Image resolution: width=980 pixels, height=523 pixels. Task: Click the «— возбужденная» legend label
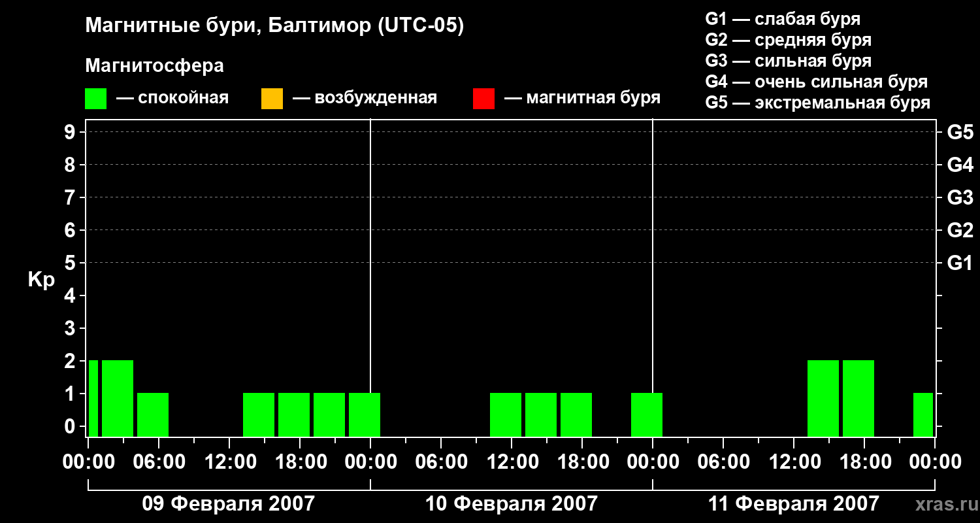pyautogui.click(x=365, y=98)
